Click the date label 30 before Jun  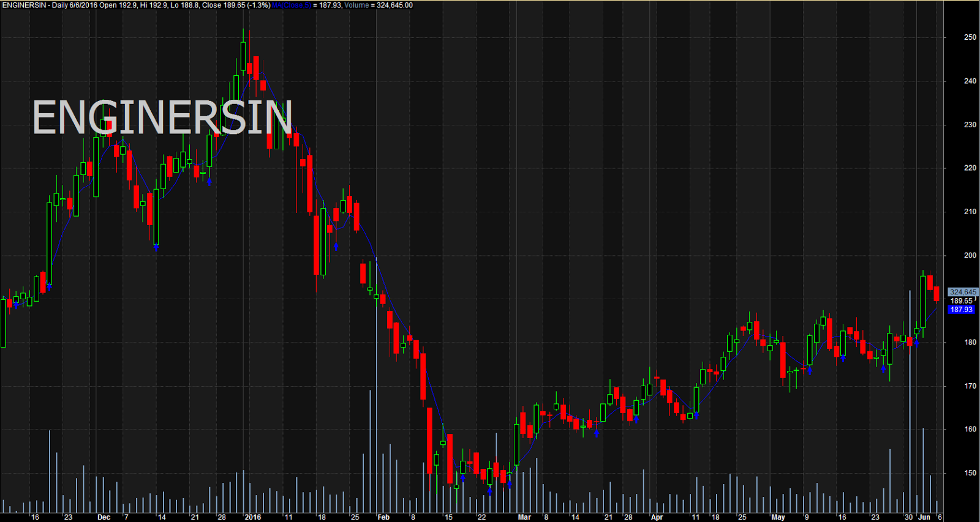pos(908,517)
